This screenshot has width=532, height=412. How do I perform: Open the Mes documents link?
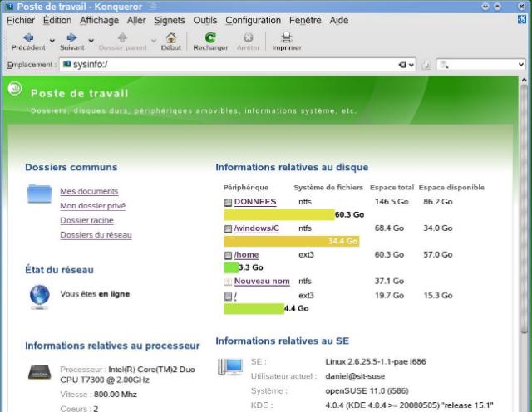tap(89, 191)
